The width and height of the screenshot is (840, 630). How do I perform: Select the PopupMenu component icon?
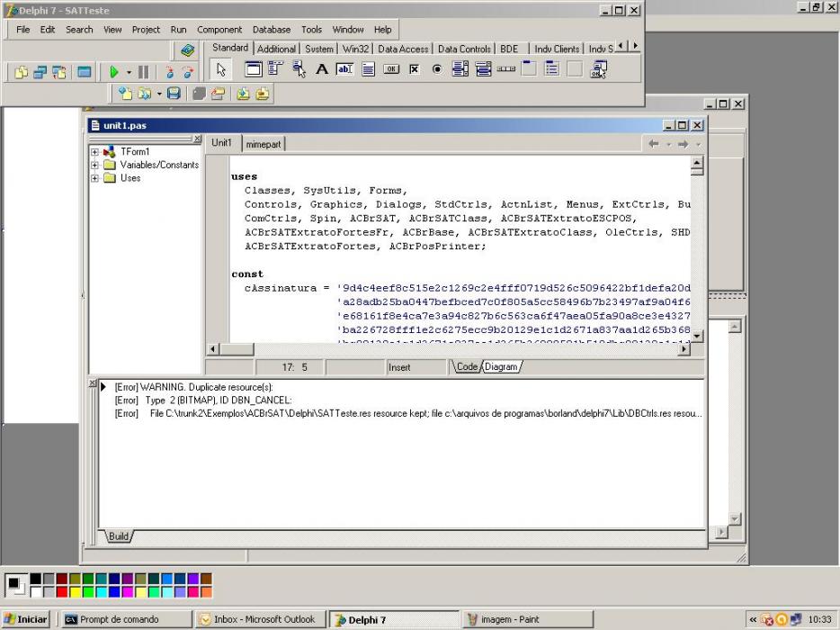299,68
